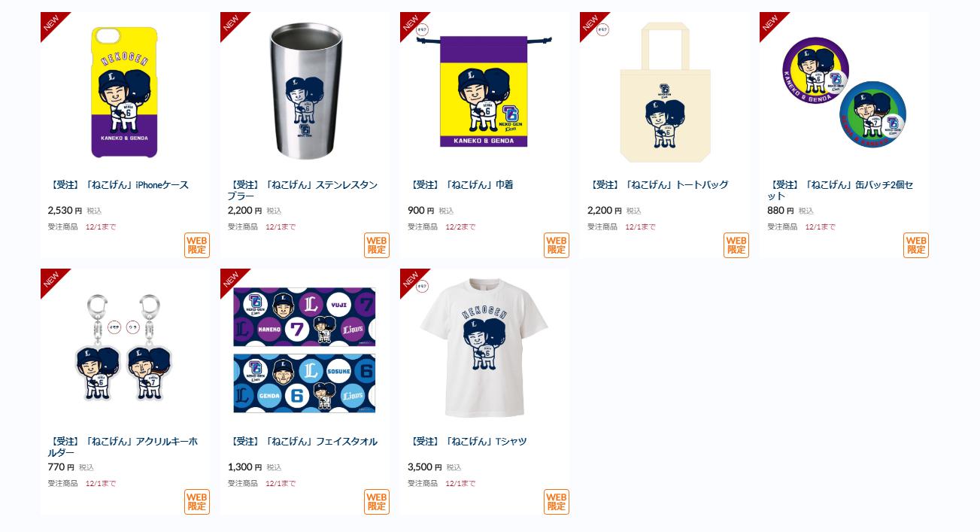Select the acrylic keyholder product image
The height and width of the screenshot is (532, 980).
point(125,345)
